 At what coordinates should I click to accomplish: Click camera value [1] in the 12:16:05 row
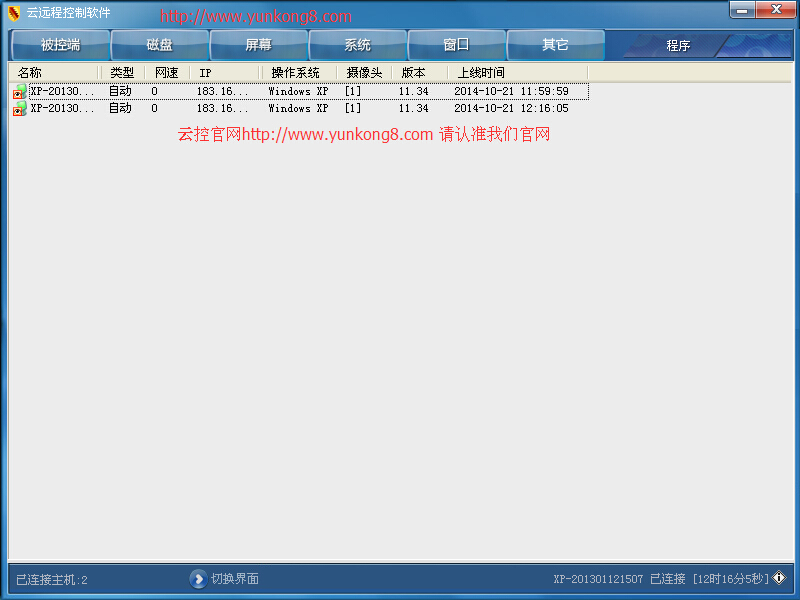(353, 108)
